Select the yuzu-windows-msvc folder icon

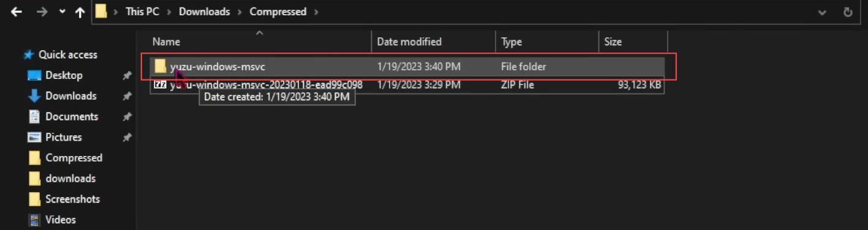click(160, 66)
